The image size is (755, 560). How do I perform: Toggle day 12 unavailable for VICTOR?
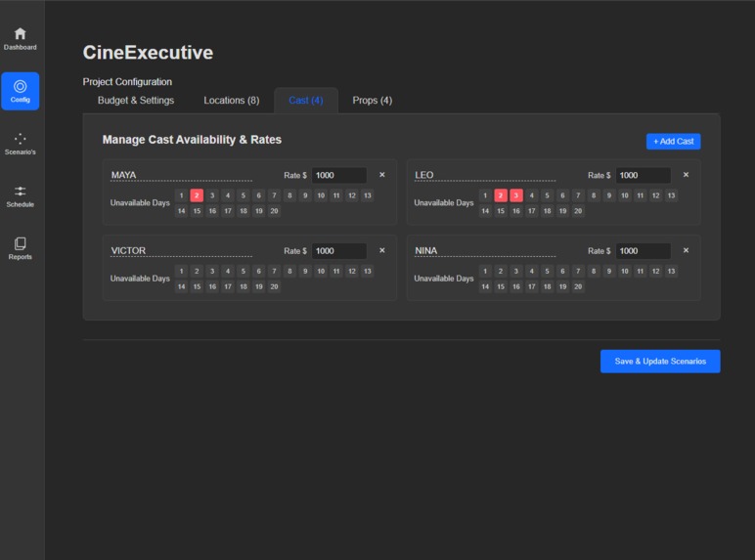352,271
